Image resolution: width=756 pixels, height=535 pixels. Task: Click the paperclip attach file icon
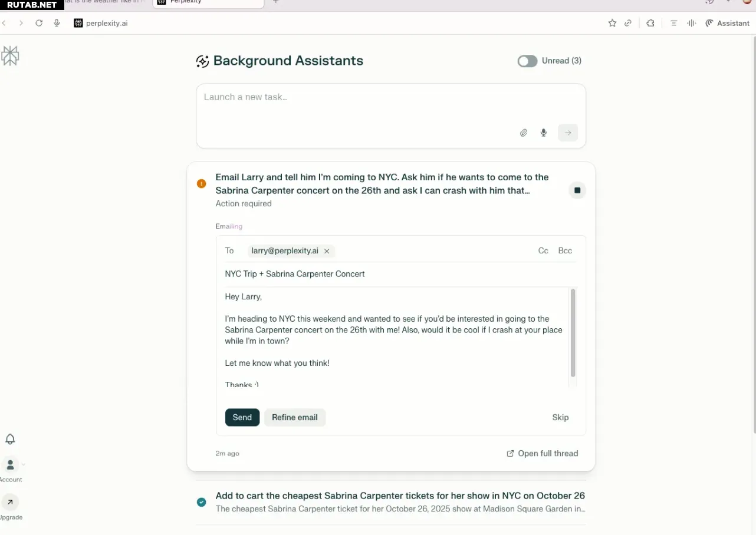[x=523, y=133]
